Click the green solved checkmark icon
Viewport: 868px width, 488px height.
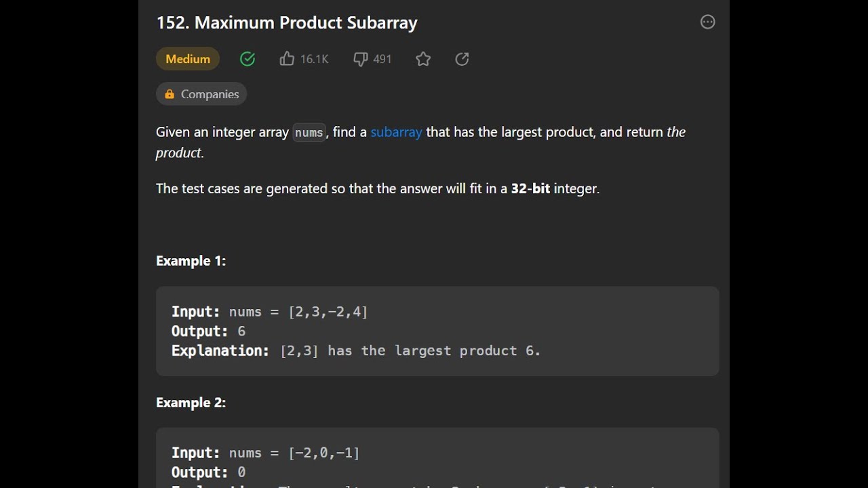coord(248,59)
